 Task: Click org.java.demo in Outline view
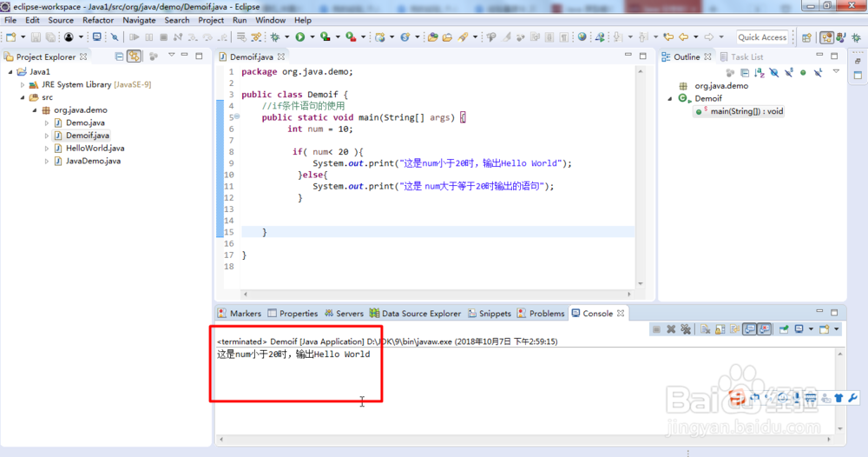(721, 86)
